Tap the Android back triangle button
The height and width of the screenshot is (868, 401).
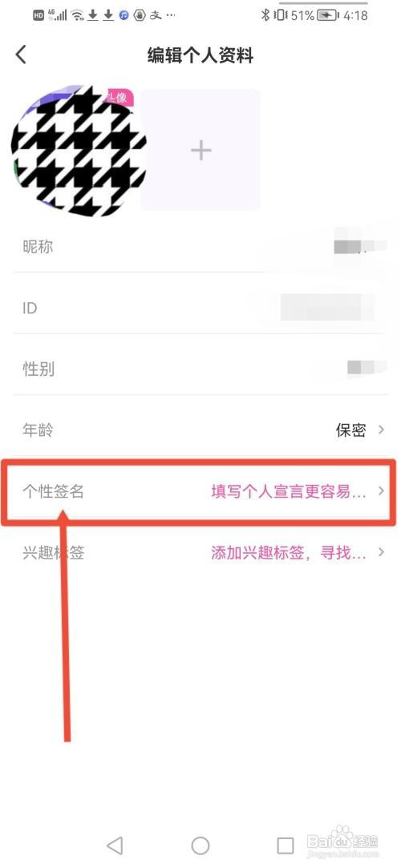115,846
